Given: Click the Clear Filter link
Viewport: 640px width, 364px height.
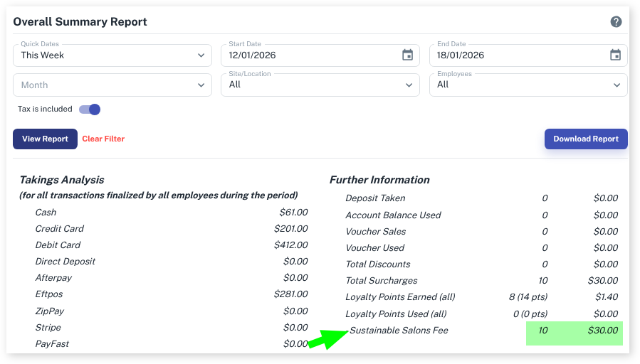Looking at the screenshot, I should pos(103,139).
